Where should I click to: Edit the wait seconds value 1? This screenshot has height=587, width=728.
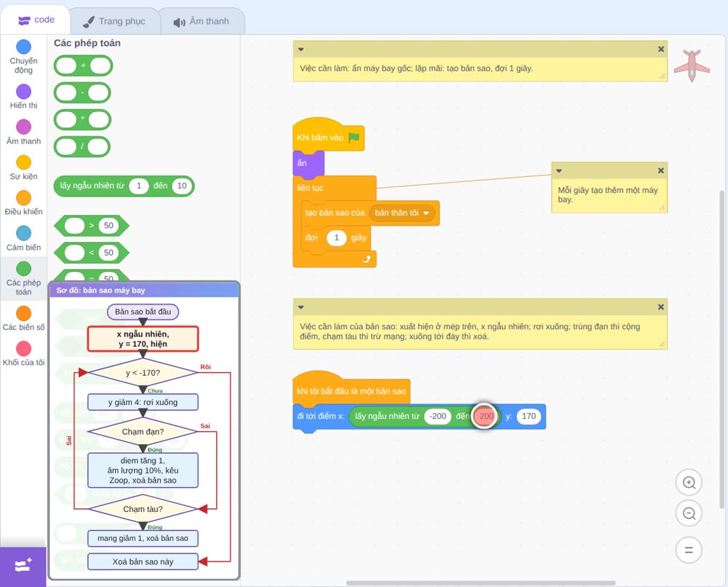coord(336,237)
